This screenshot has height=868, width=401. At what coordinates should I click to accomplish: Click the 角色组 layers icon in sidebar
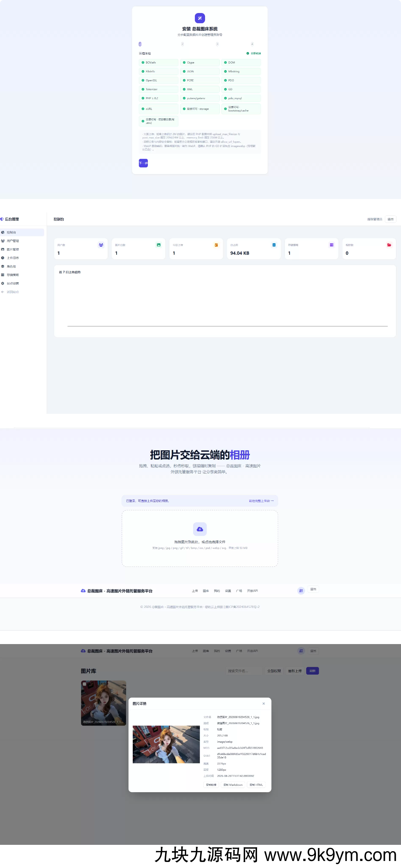tap(3, 266)
